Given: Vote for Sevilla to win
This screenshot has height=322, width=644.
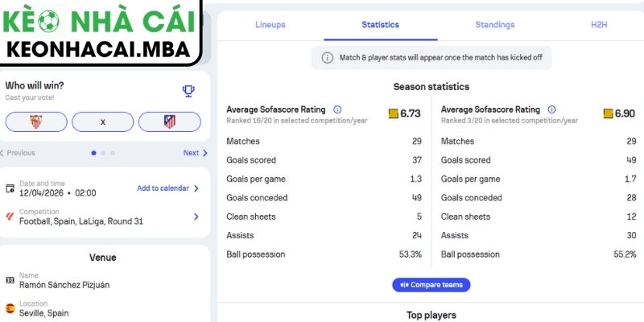Looking at the screenshot, I should coord(35,122).
